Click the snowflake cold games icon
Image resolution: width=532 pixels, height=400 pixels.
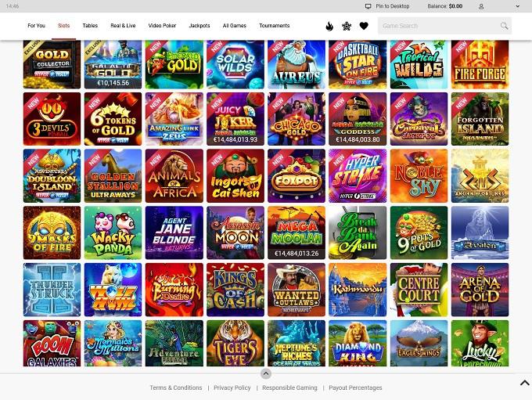pos(347,26)
